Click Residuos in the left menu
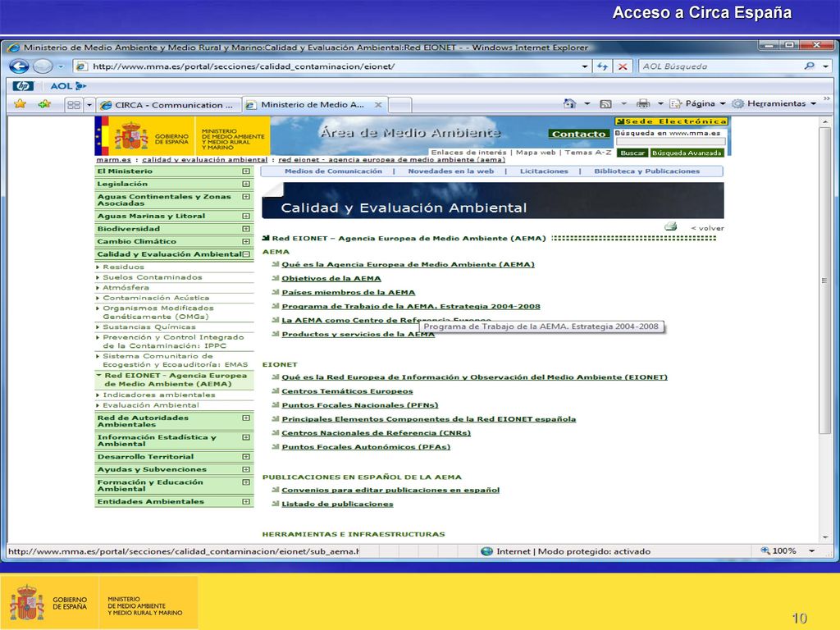The width and height of the screenshot is (840, 630). pos(123,267)
